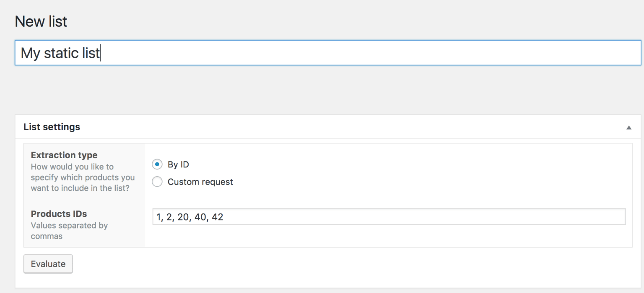
Task: Choose Custom request extraction type
Action: click(157, 182)
